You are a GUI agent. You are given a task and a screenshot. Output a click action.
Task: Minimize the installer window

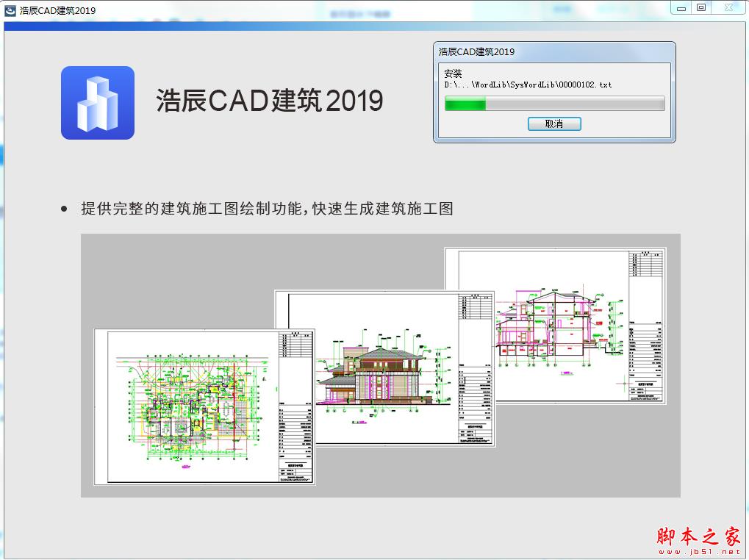click(681, 8)
